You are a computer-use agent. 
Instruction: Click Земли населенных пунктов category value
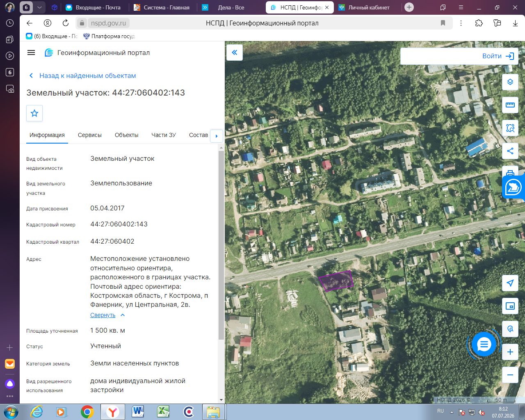[135, 363]
